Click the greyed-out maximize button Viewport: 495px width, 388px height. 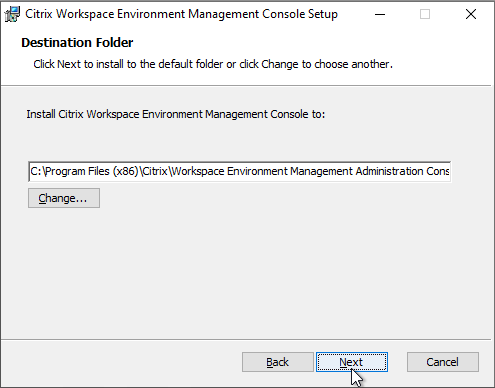pos(425,14)
